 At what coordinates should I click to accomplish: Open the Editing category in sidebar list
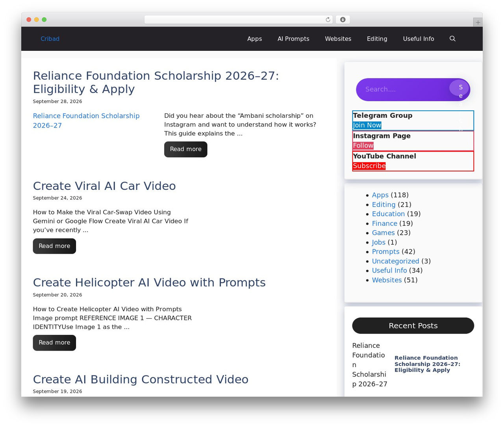tap(384, 204)
